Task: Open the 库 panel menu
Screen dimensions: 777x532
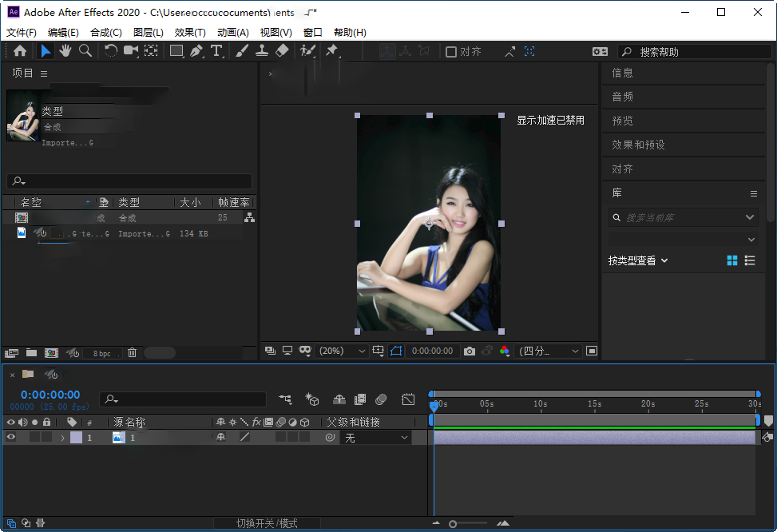Action: pyautogui.click(x=754, y=193)
